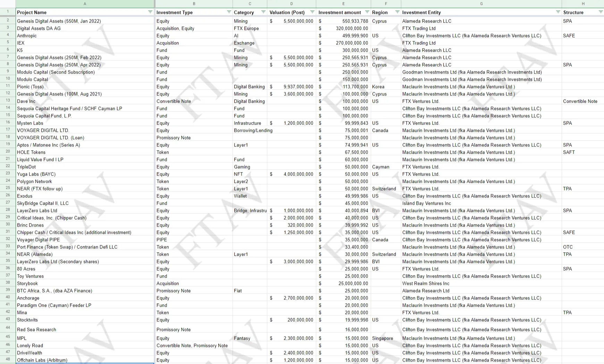Expand the Investment Entity filter dropdown
The width and height of the screenshot is (604, 364).
pos(558,12)
